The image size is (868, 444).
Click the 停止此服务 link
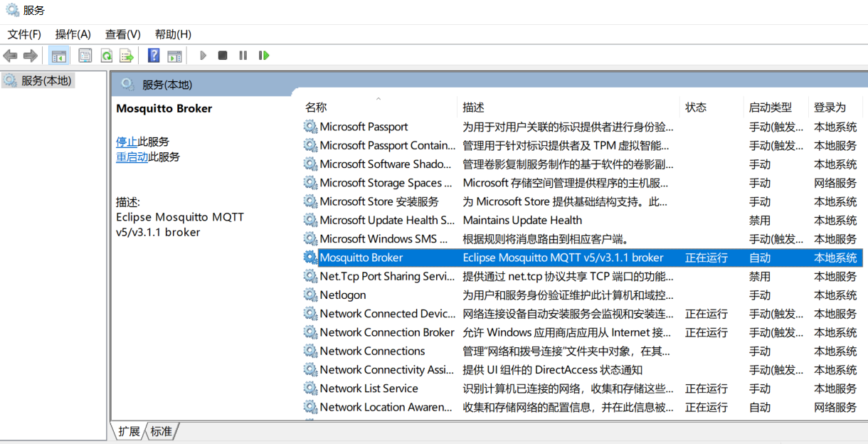point(127,140)
